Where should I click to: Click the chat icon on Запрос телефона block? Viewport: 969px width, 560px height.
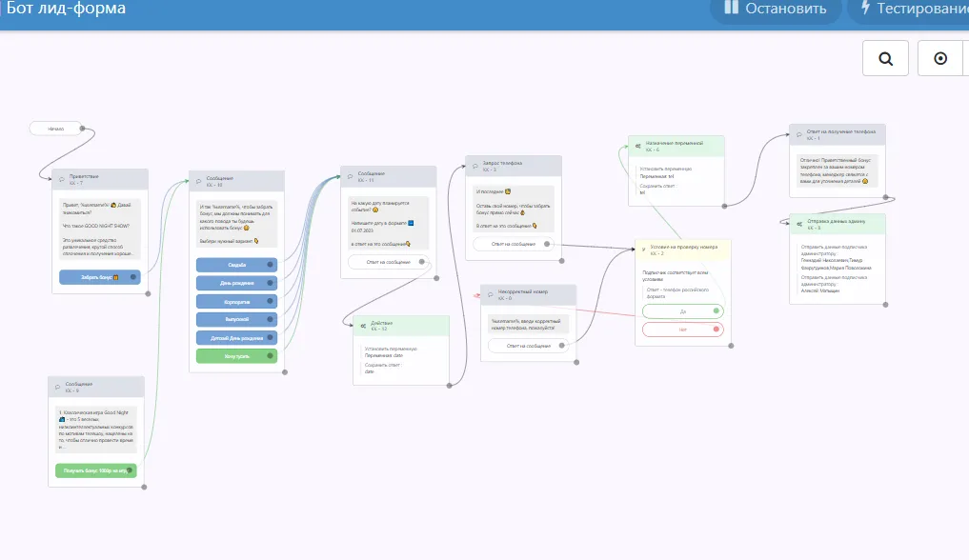tap(474, 166)
